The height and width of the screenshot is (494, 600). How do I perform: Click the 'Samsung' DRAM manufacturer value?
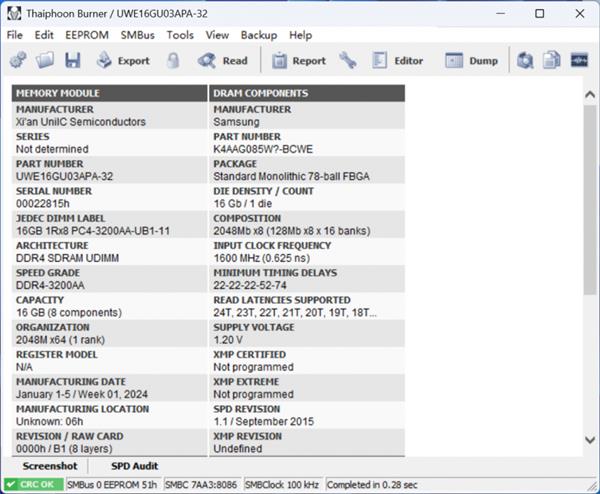point(236,122)
